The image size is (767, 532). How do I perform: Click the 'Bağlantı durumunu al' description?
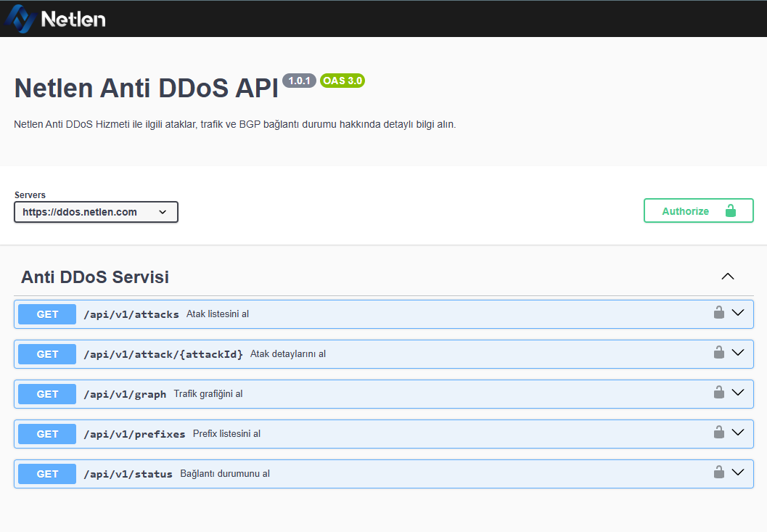coord(225,473)
